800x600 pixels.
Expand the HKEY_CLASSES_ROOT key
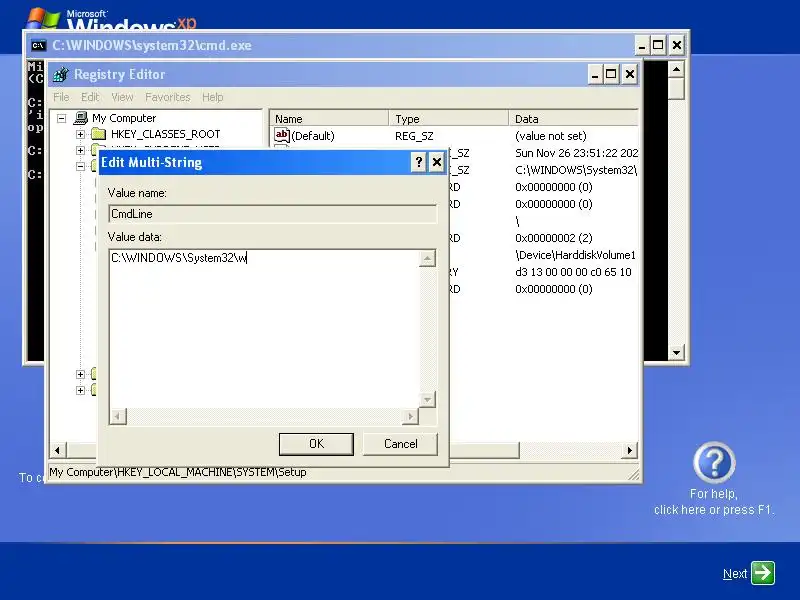pos(80,134)
